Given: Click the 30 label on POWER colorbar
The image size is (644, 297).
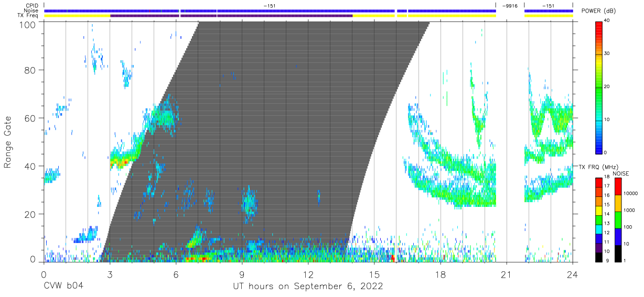Looking at the screenshot, I should coord(607,54).
